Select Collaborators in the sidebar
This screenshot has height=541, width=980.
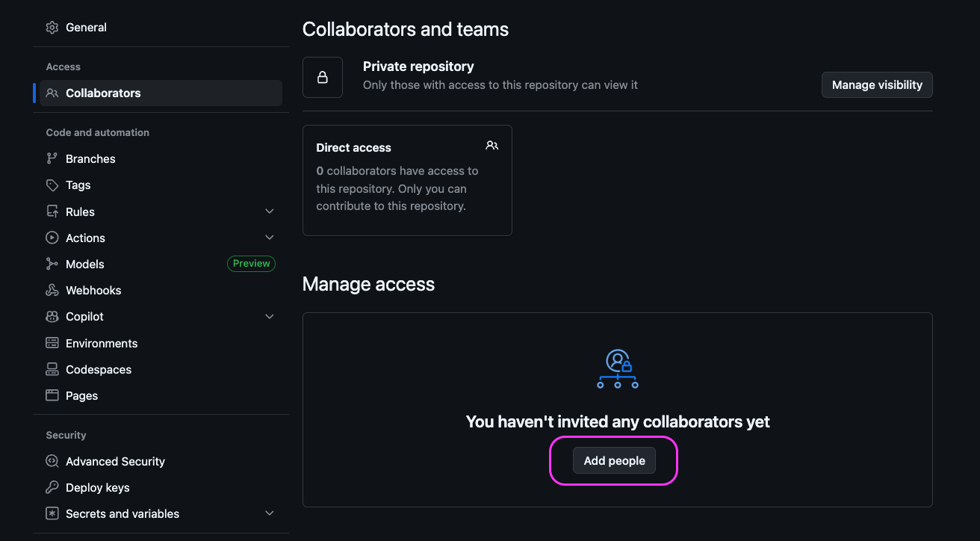coord(102,93)
